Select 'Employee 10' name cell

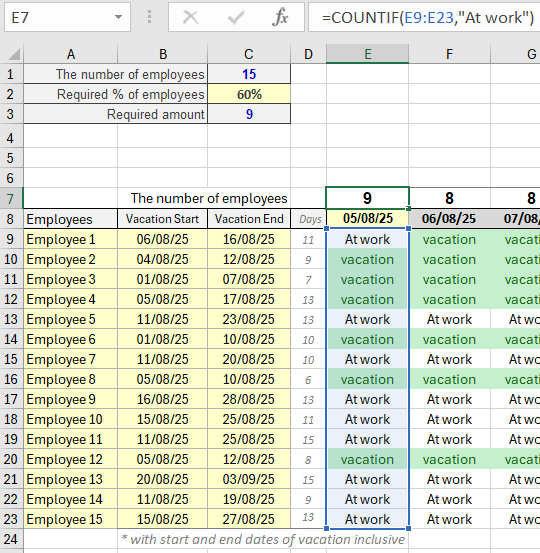coord(71,419)
